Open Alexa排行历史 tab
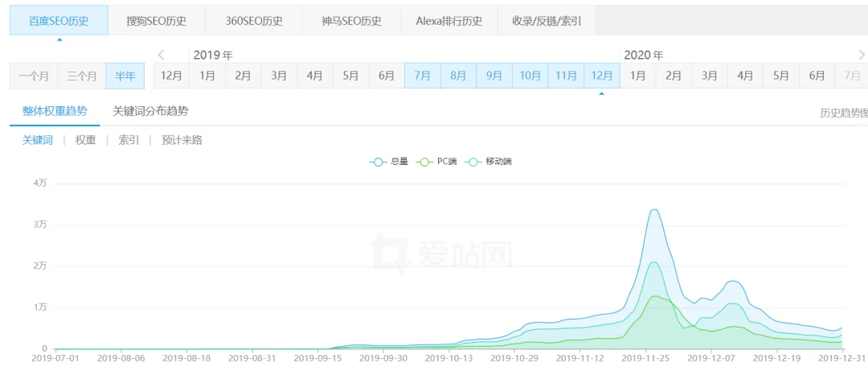The height and width of the screenshot is (371, 868). click(x=449, y=21)
